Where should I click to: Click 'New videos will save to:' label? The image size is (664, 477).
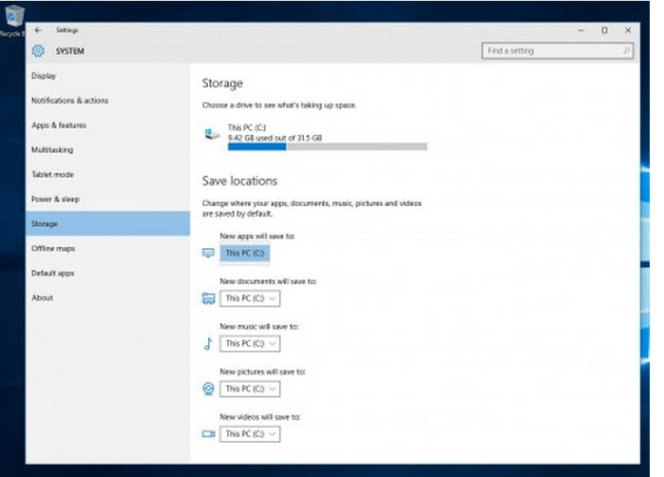(x=260, y=417)
